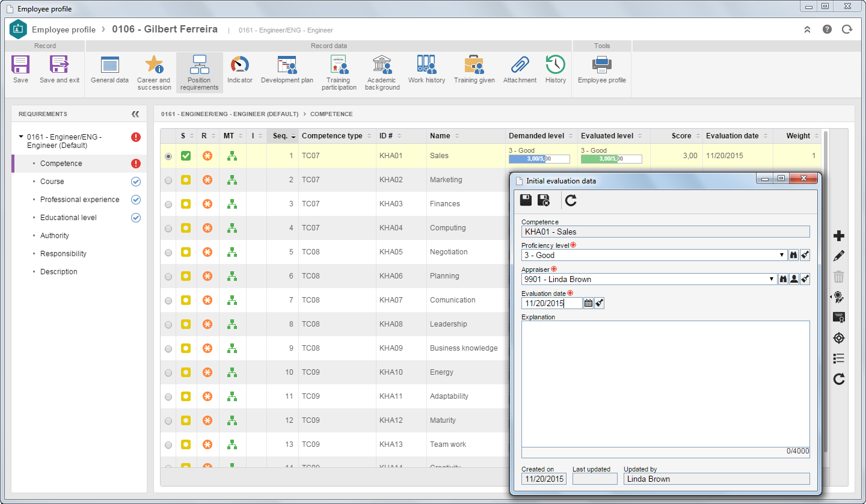
Task: Collapse the 0161 - Engineer/ENG tree node
Action: [x=21, y=137]
